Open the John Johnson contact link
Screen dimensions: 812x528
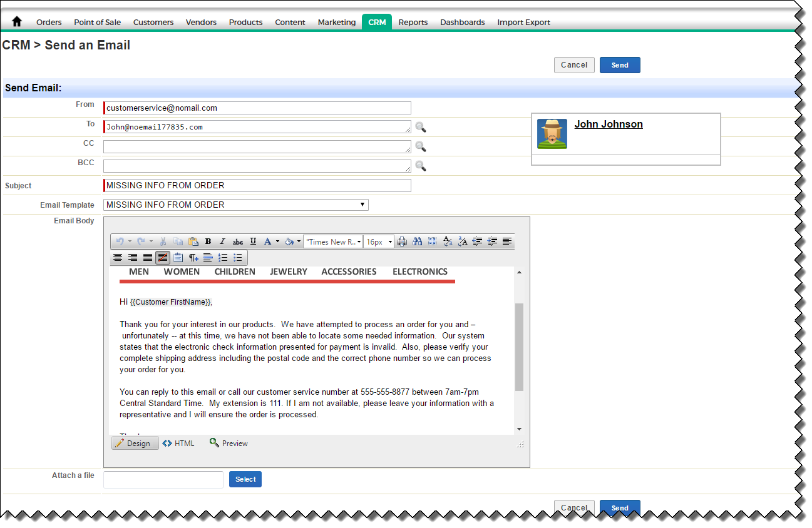coord(609,124)
